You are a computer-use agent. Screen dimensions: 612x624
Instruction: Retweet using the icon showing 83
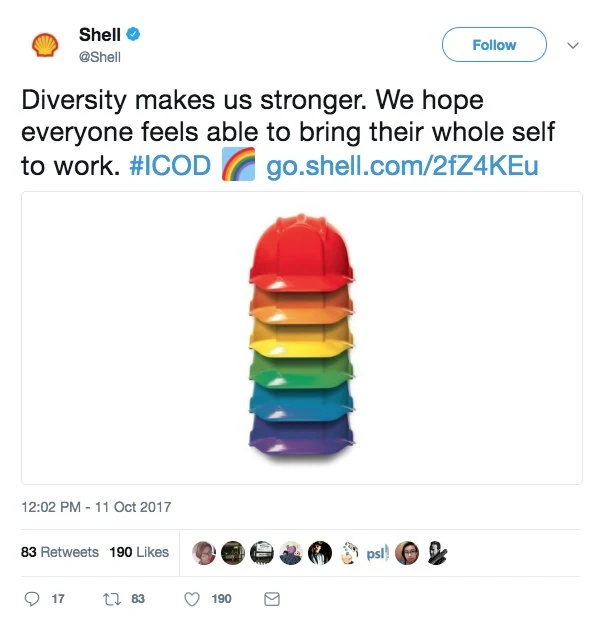point(111,599)
